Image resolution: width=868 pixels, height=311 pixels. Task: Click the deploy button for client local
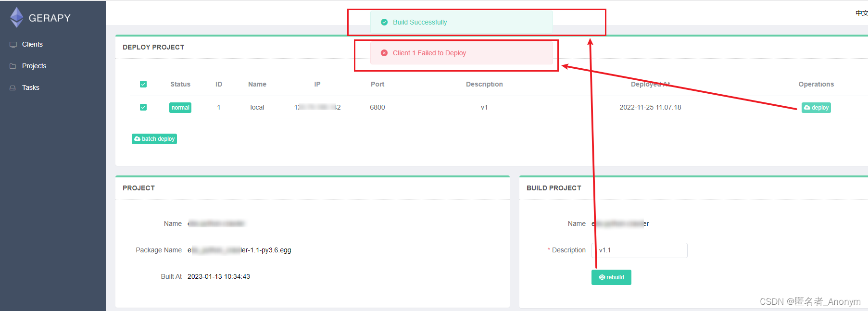click(x=816, y=108)
